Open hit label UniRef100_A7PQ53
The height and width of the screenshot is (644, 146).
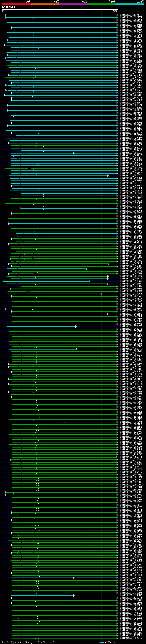(x=131, y=268)
